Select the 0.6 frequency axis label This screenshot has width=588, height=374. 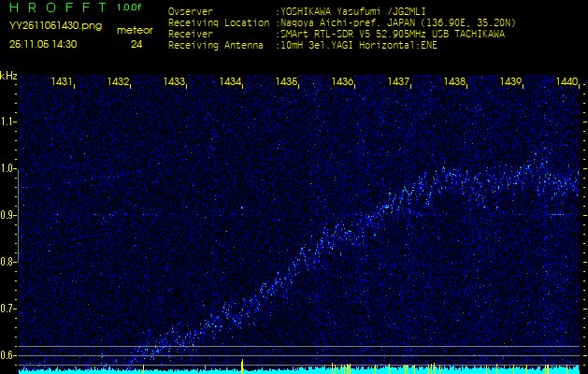(8, 355)
